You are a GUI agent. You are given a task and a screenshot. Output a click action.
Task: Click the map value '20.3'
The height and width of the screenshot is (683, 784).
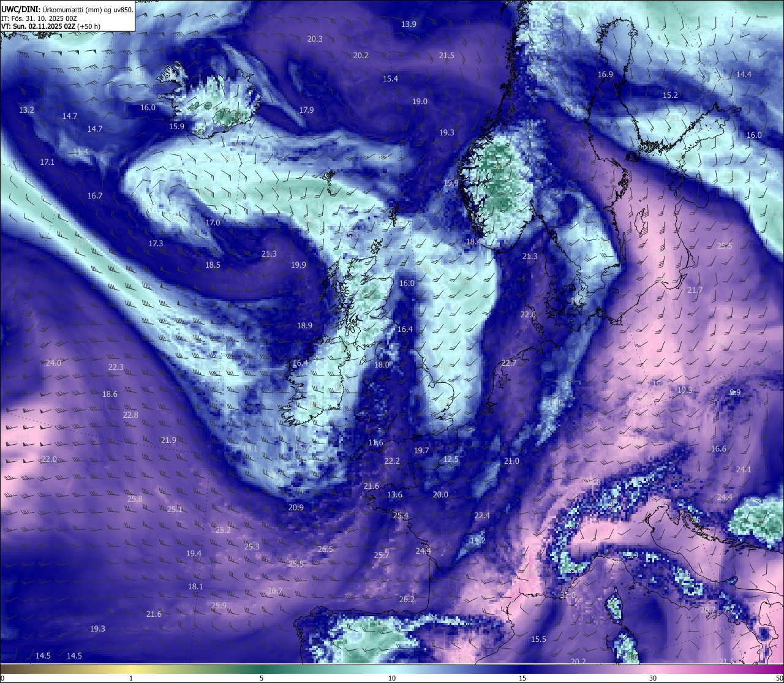pos(315,39)
